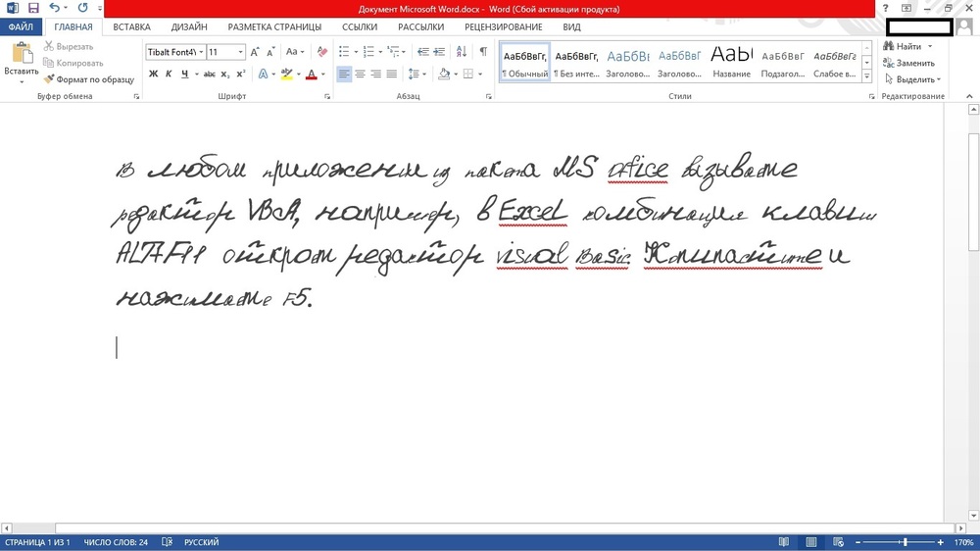Click the zoom slider in status bar
Viewport: 980px width, 551px height.
click(x=905, y=542)
